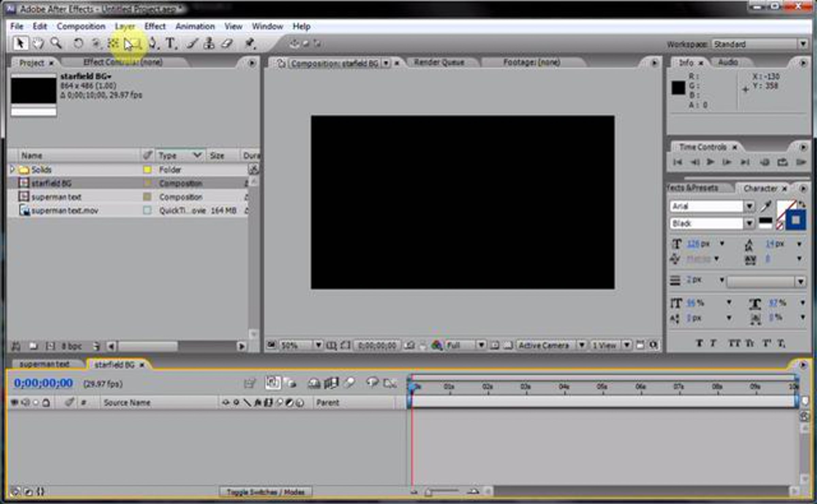This screenshot has height=504, width=817.
Task: Toggle Faux Italic in Character panel
Action: pos(713,343)
